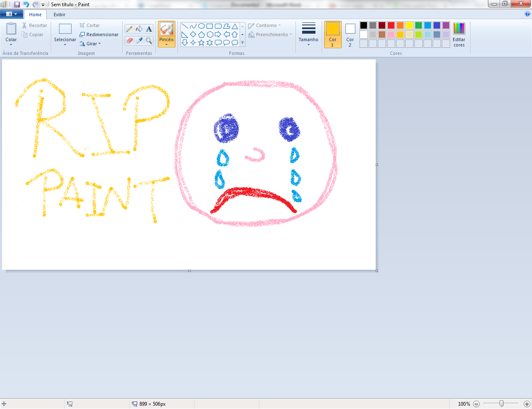Switch active color to Cor 2
This screenshot has width=532, height=409.
pos(350,34)
